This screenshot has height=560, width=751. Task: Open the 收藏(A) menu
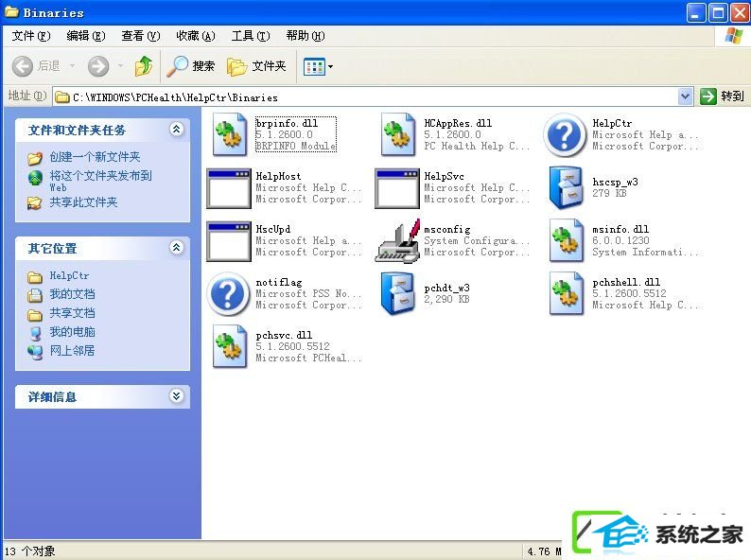[x=196, y=36]
